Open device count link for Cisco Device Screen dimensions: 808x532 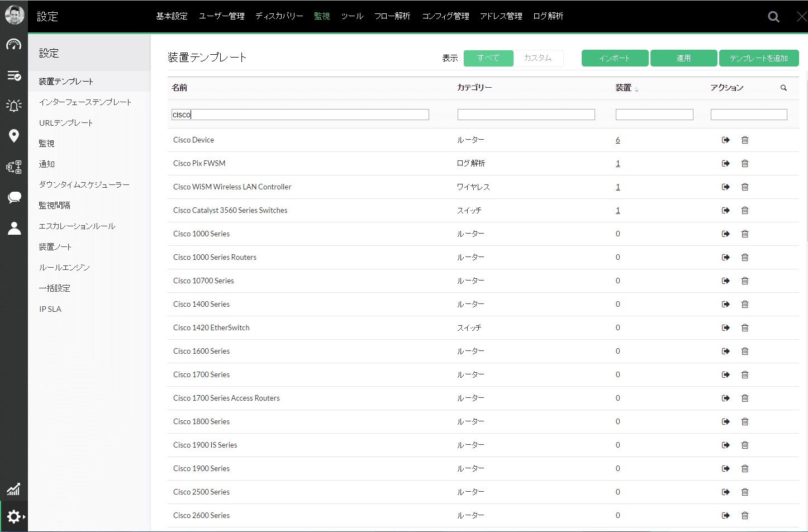[x=617, y=140]
